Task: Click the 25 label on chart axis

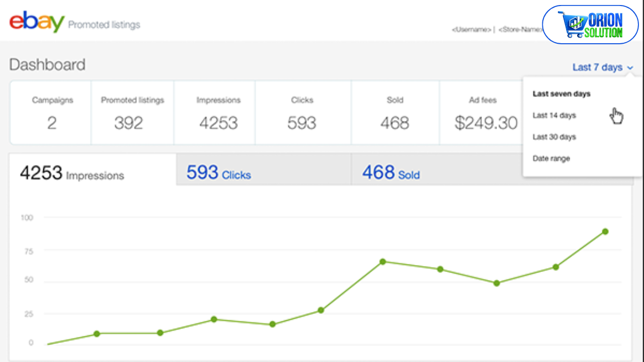Action: point(29,314)
